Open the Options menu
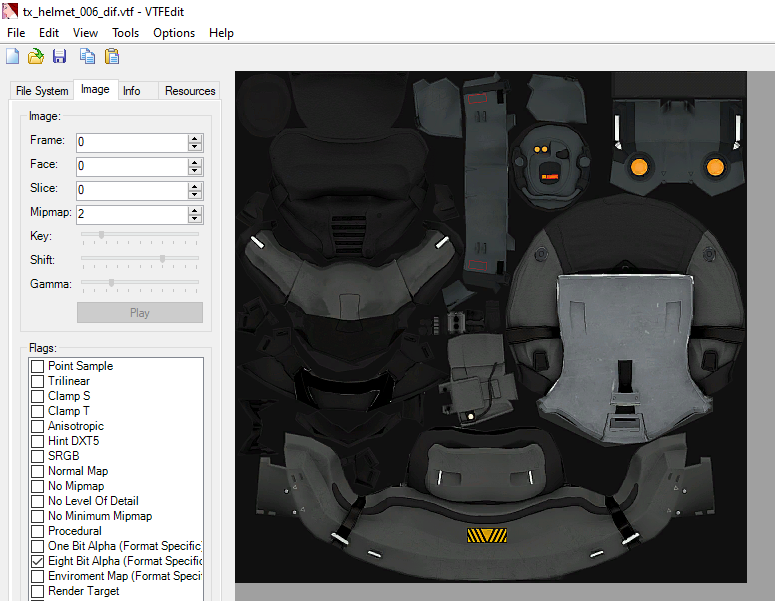The height and width of the screenshot is (601, 775). [174, 33]
